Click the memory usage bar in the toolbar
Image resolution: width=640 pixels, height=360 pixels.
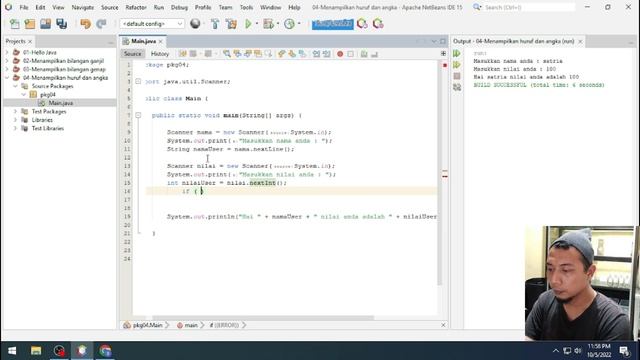(x=333, y=24)
